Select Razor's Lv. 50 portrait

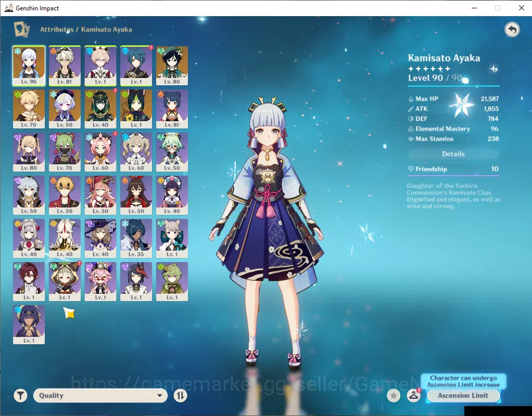tap(29, 195)
